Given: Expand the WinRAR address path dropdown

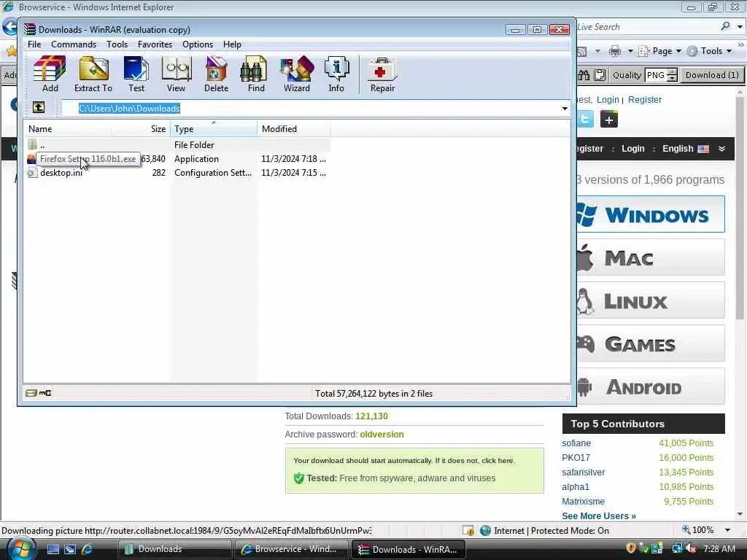Looking at the screenshot, I should coord(565,108).
